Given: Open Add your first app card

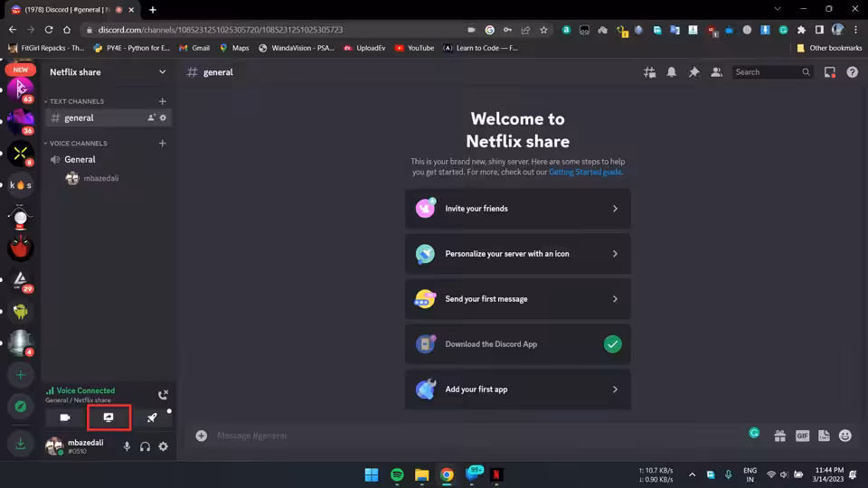Looking at the screenshot, I should 517,389.
